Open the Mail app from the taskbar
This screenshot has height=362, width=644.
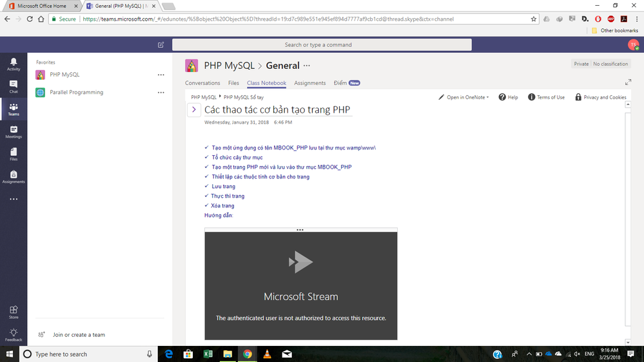click(287, 354)
